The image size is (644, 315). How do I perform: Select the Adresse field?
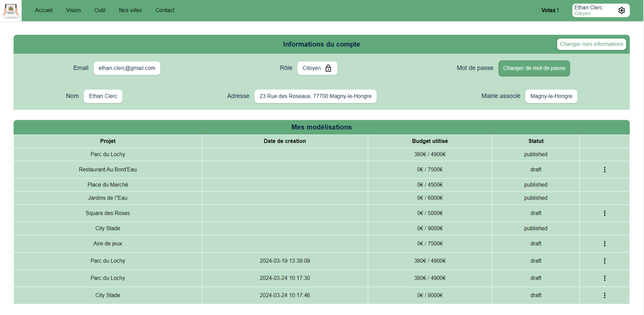(315, 96)
